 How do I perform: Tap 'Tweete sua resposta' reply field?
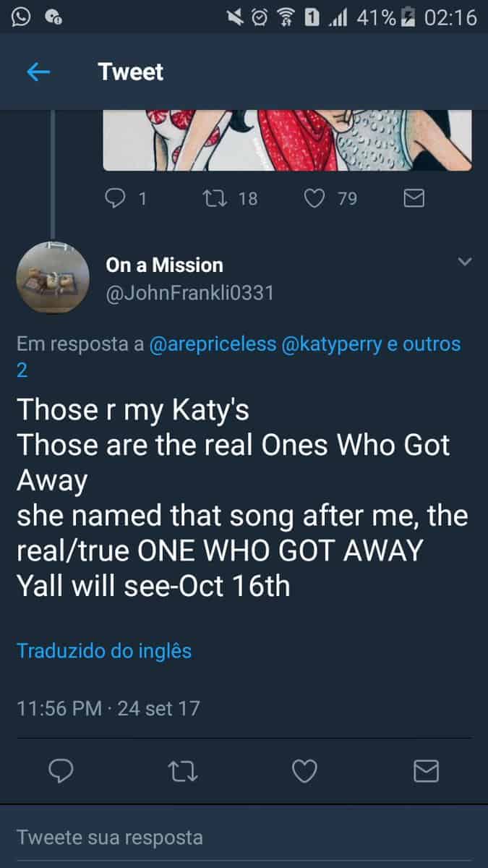pos(110,838)
